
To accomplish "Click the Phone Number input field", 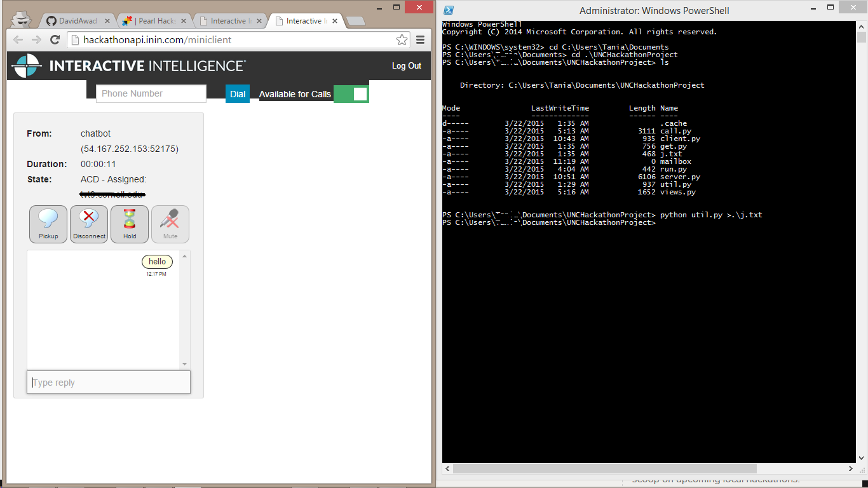I will coord(151,93).
